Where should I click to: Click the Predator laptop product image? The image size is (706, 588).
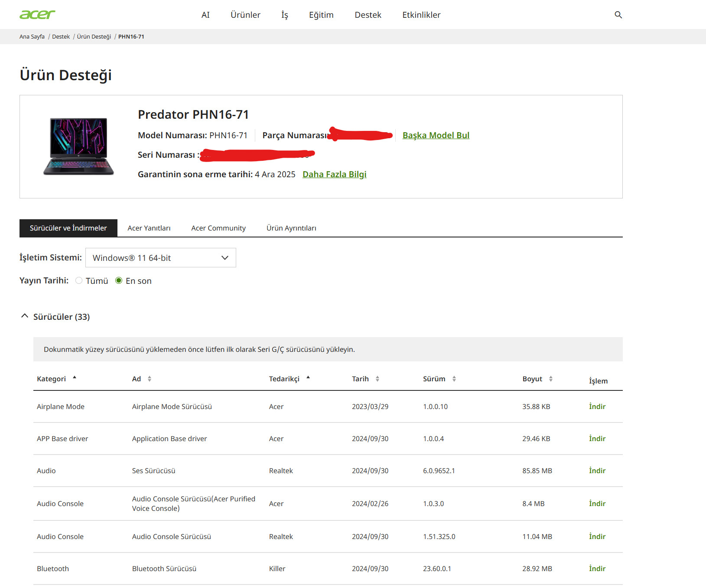tap(78, 146)
